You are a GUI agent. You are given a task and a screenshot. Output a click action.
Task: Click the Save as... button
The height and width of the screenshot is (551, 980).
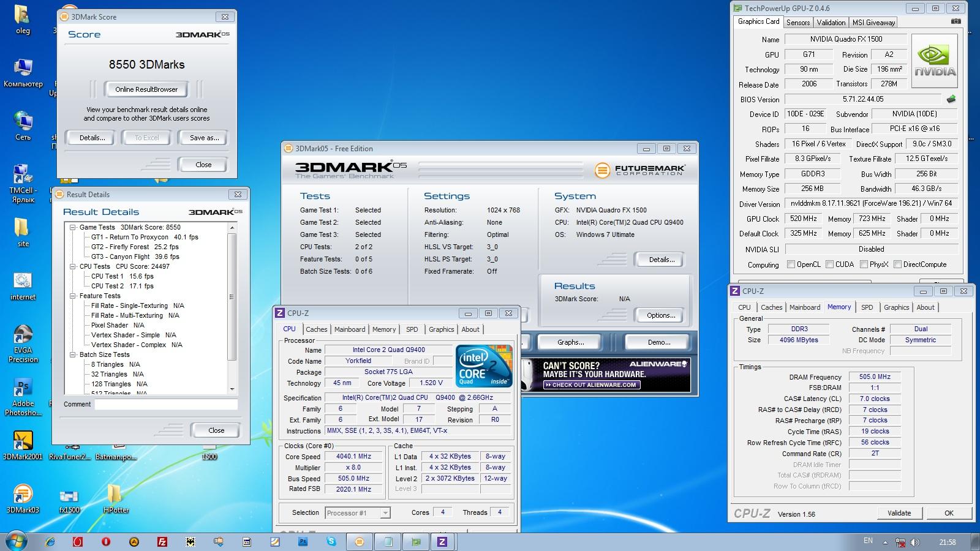coord(204,138)
